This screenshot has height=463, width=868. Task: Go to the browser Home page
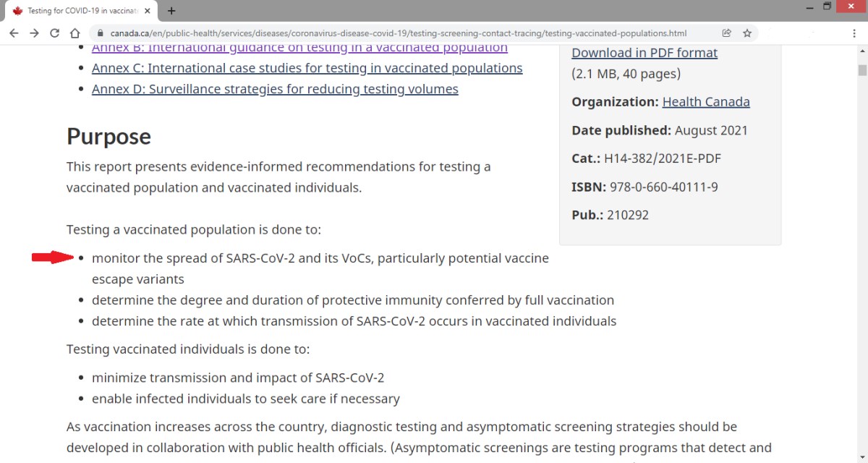tap(75, 33)
